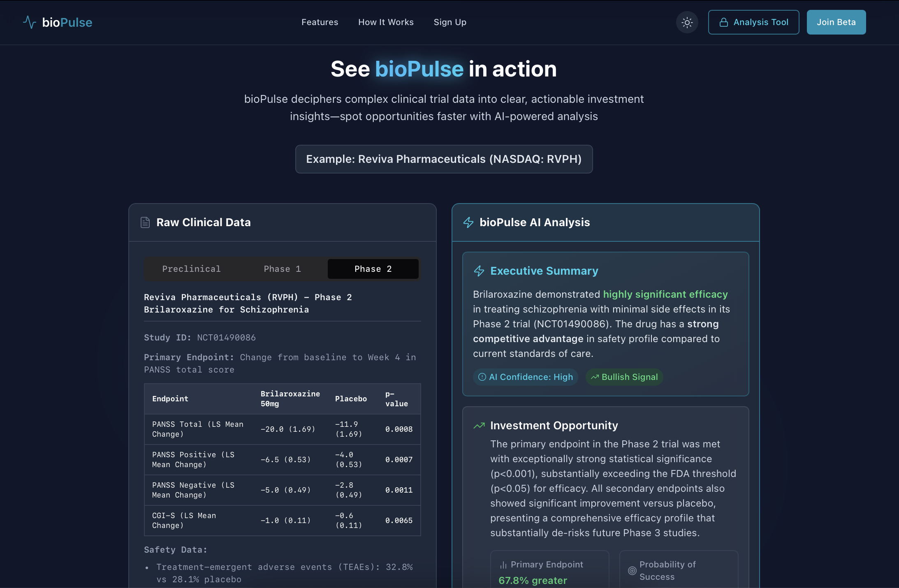Viewport: 899px width, 588px height.
Task: Open the Sign Up nav link
Action: pyautogui.click(x=450, y=22)
